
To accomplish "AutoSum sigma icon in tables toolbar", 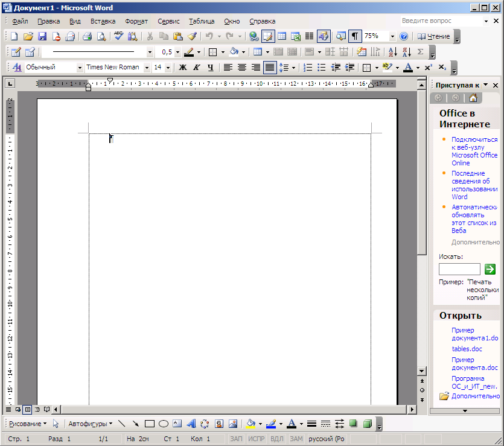I will point(420,52).
